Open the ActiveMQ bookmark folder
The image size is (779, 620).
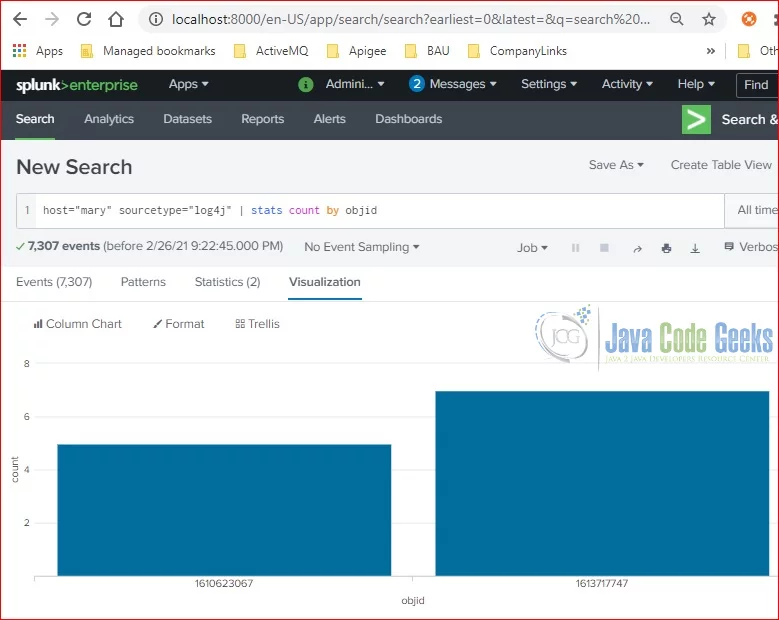271,51
